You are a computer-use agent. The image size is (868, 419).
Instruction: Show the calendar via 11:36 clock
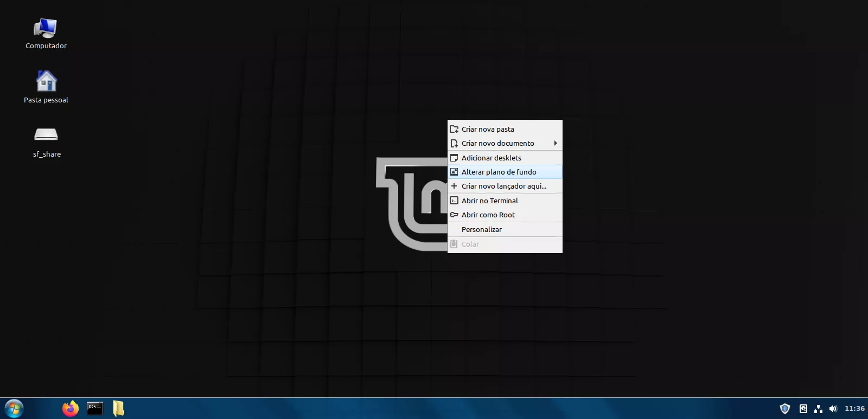pos(854,409)
